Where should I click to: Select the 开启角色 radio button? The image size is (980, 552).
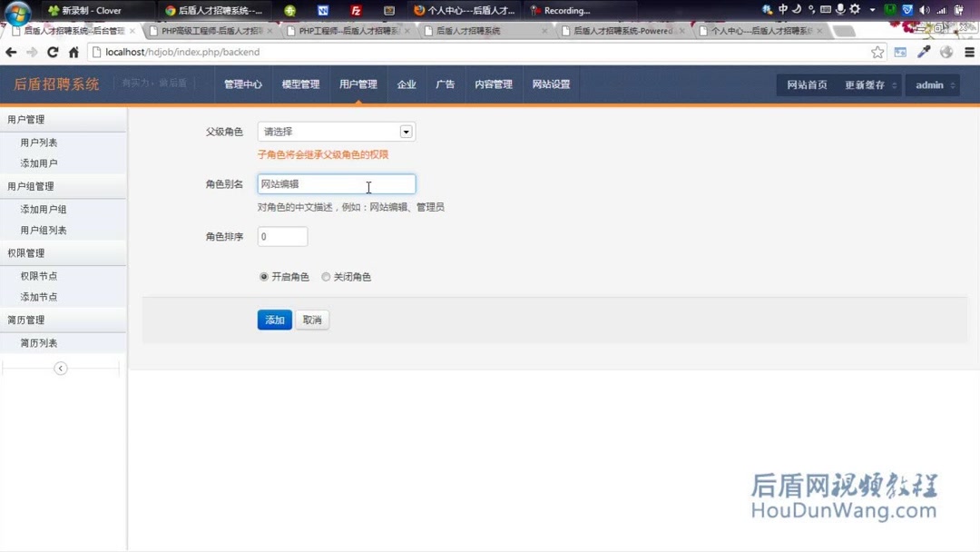[263, 277]
